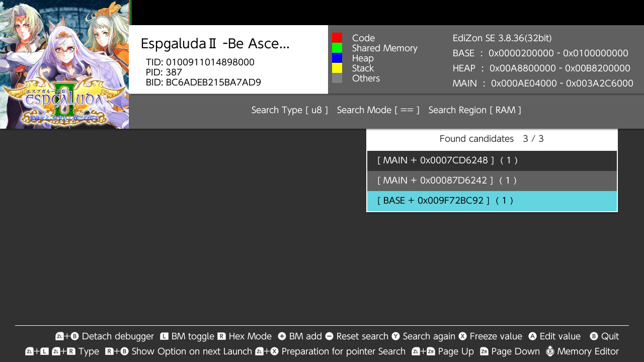Click the L button icon beside BM toggle
The width and height of the screenshot is (644, 362).
[164, 336]
